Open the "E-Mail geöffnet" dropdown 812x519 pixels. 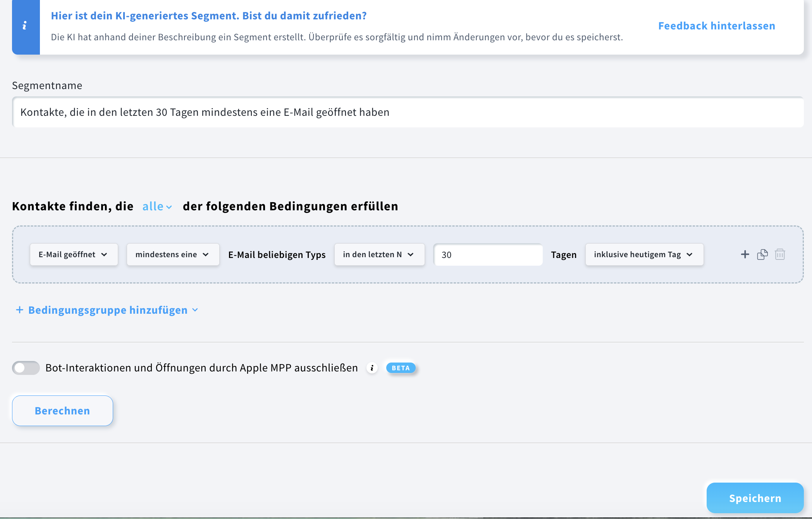[74, 254]
